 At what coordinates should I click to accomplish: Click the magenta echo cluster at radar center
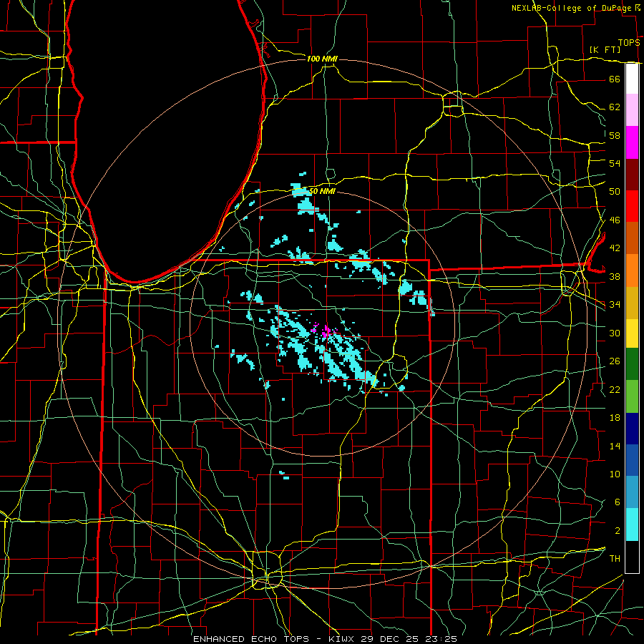(x=326, y=331)
